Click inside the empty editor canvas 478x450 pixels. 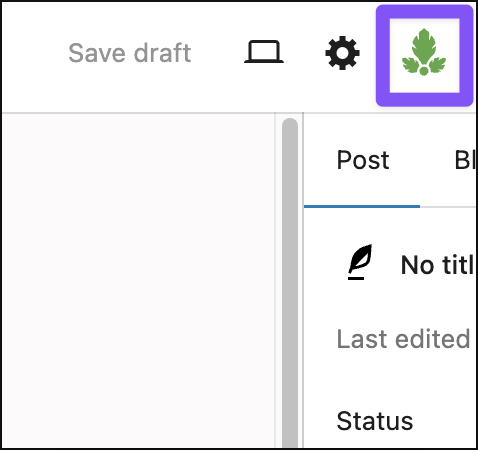pos(138,280)
